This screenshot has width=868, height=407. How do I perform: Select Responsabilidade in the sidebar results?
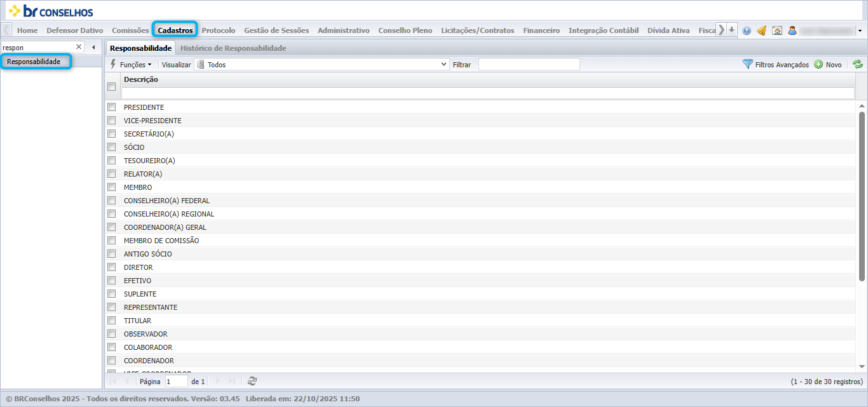coord(34,62)
